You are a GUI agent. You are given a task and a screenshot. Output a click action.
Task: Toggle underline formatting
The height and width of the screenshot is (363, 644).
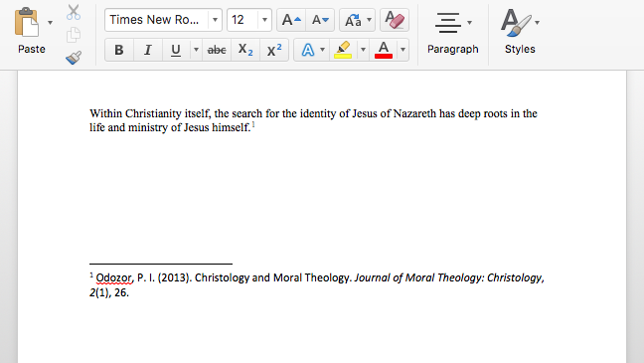[x=176, y=50]
